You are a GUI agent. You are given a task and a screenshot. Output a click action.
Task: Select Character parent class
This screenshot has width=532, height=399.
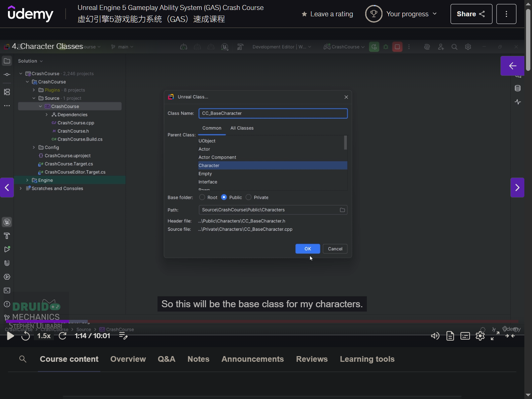coord(272,166)
